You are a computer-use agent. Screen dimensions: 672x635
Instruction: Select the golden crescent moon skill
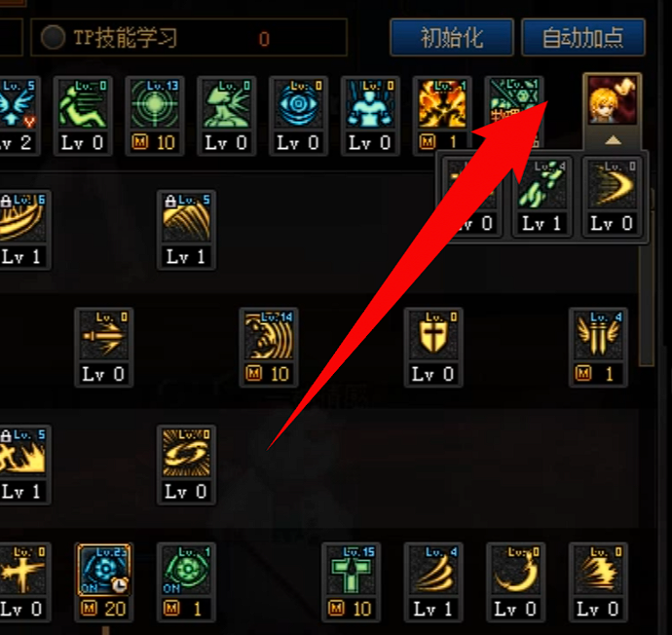[x=516, y=571]
